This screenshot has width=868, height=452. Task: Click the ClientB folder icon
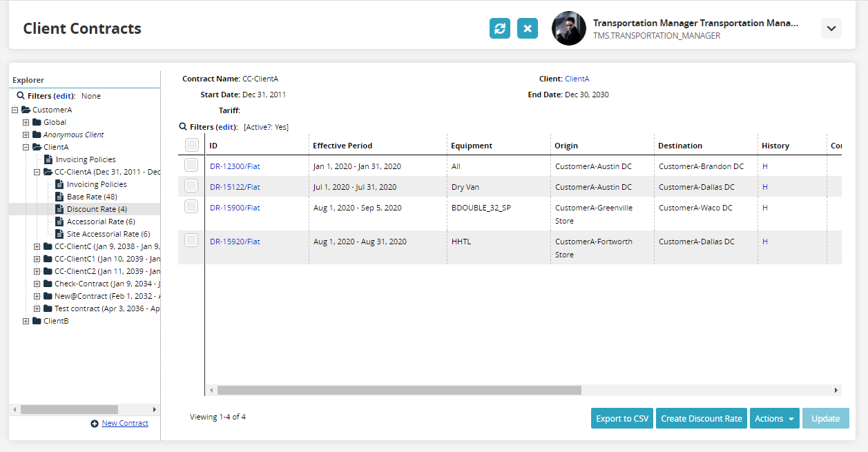click(37, 321)
